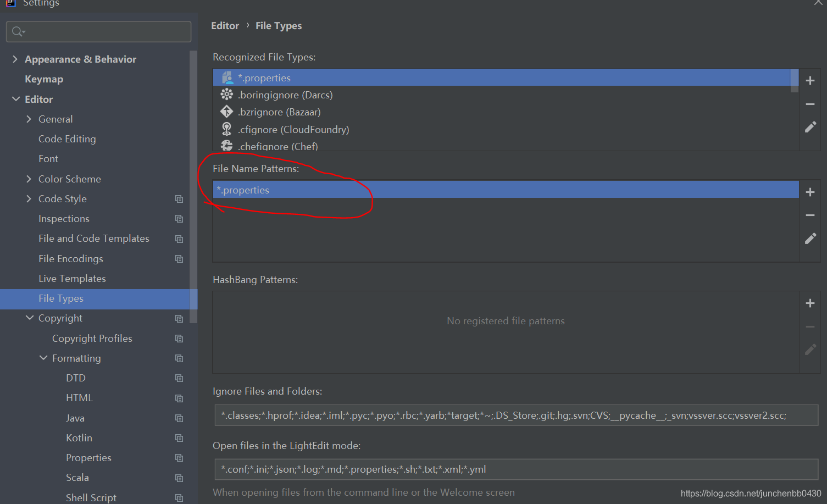Open the Inspections settings page

(64, 219)
